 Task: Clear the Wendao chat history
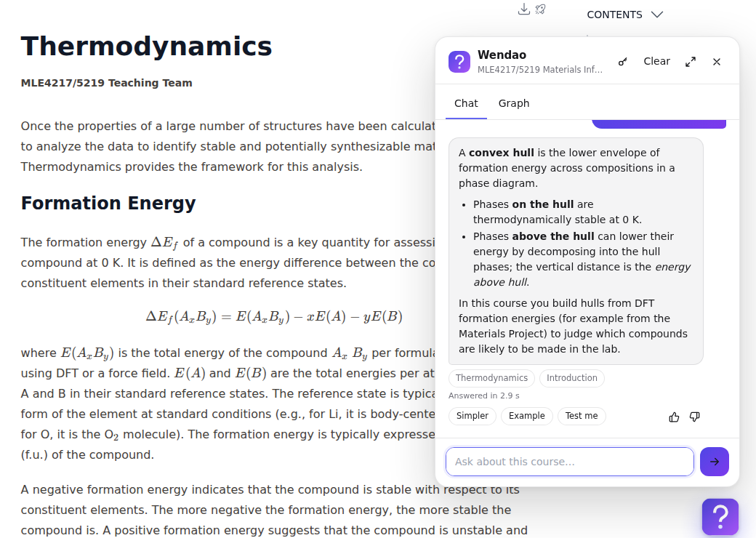pos(656,61)
